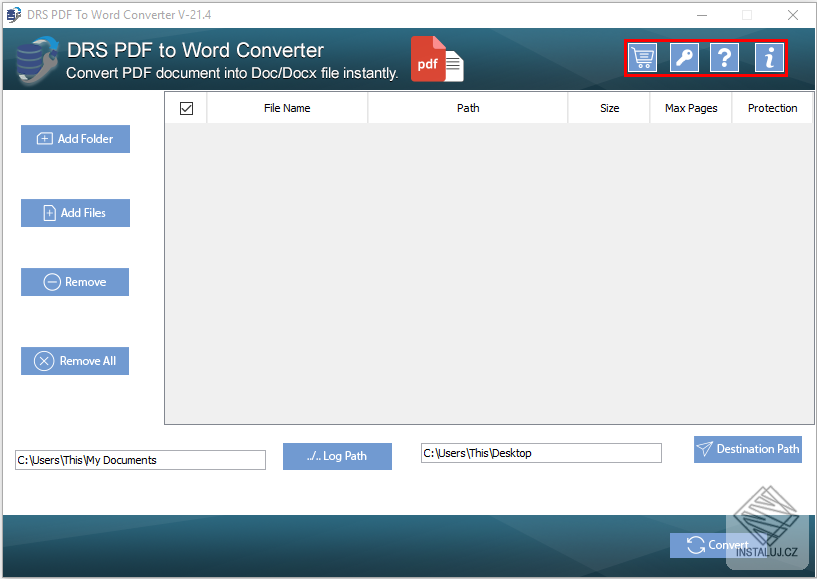This screenshot has width=817, height=579.
Task: Click the key activation icon
Action: point(684,57)
